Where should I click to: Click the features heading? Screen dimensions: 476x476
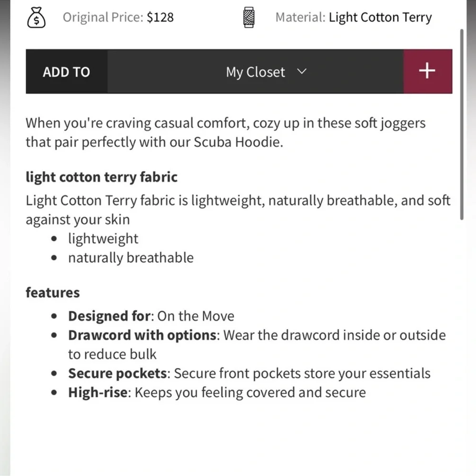click(x=52, y=293)
